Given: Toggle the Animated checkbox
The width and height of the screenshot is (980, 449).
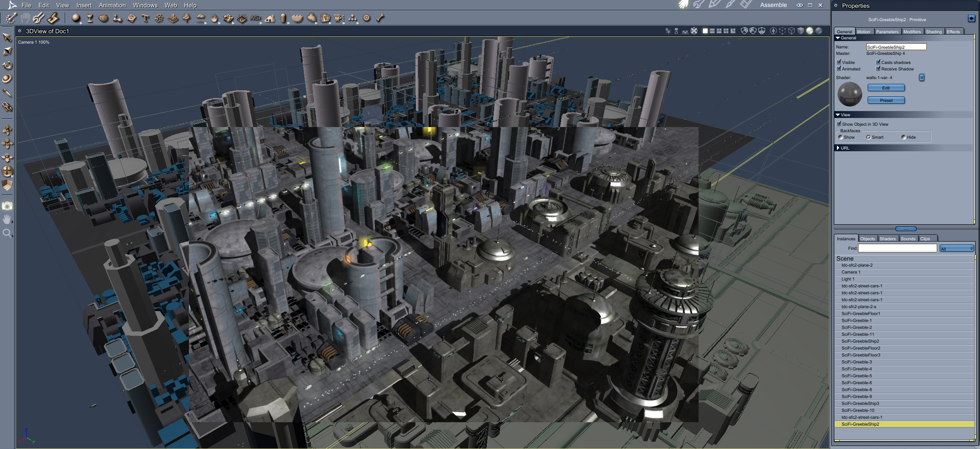Looking at the screenshot, I should pyautogui.click(x=839, y=69).
